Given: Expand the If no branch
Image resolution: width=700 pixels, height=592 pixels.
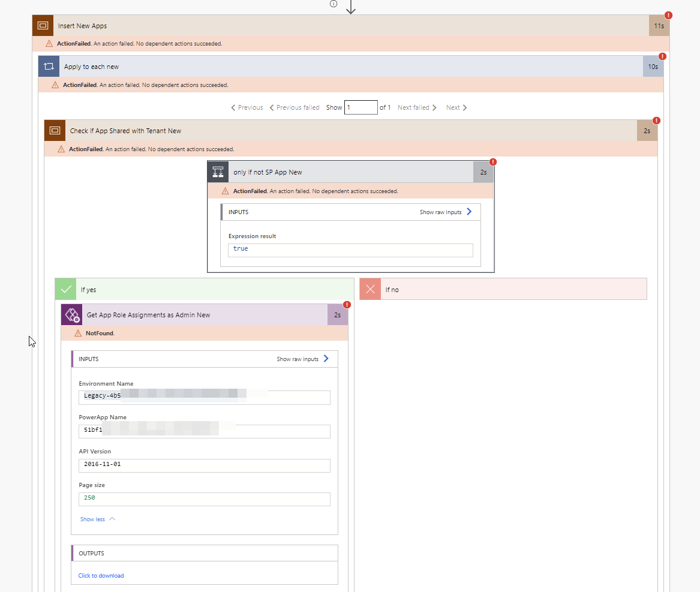Looking at the screenshot, I should pos(503,289).
